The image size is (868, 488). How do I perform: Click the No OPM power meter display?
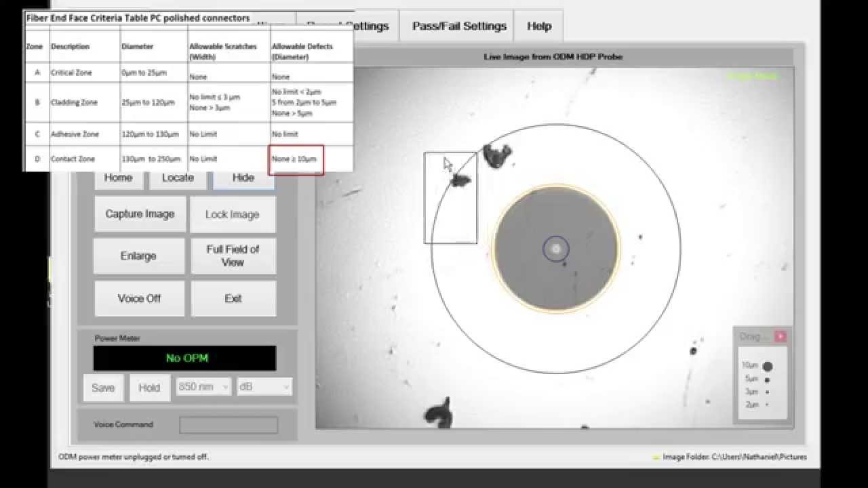point(184,358)
